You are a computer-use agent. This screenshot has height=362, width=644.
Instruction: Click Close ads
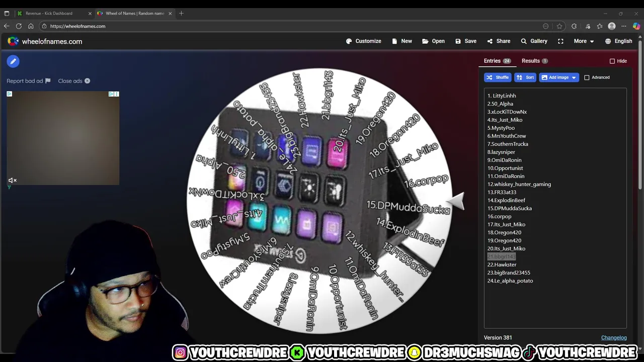pos(74,81)
